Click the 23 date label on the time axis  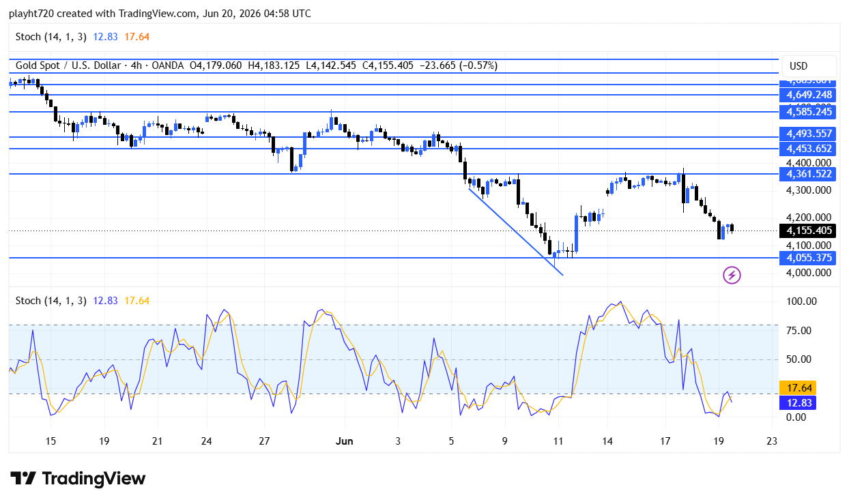pos(771,441)
